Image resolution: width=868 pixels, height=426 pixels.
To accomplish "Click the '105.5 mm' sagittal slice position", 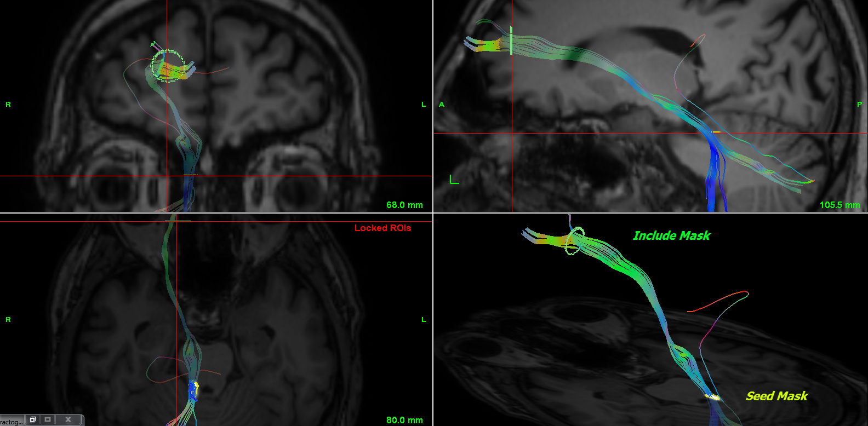I will click(x=840, y=205).
